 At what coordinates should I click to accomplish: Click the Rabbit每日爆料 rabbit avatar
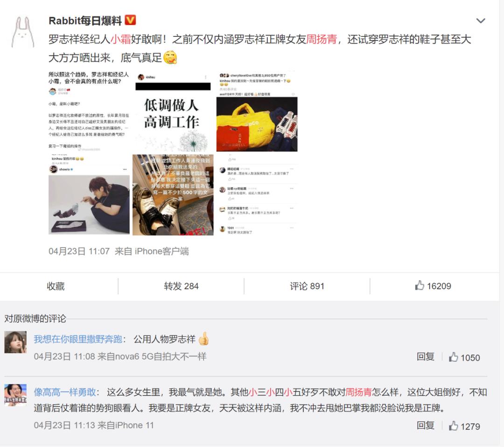[x=22, y=32]
